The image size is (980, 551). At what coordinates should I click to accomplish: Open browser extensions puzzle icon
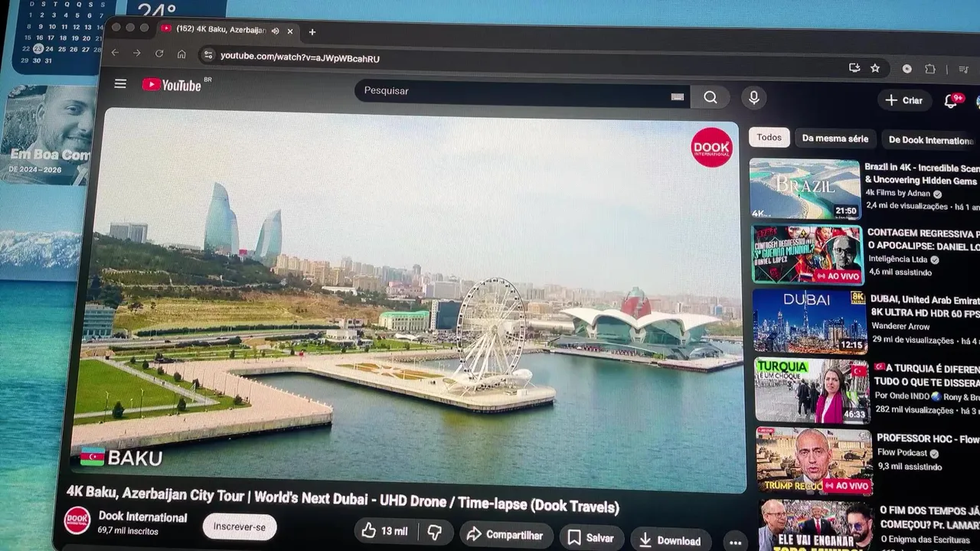pos(930,69)
